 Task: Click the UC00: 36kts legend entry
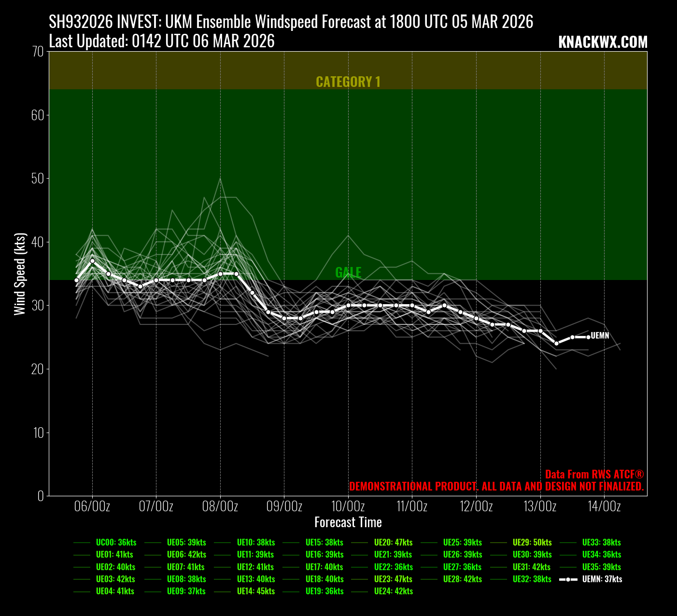click(x=116, y=543)
